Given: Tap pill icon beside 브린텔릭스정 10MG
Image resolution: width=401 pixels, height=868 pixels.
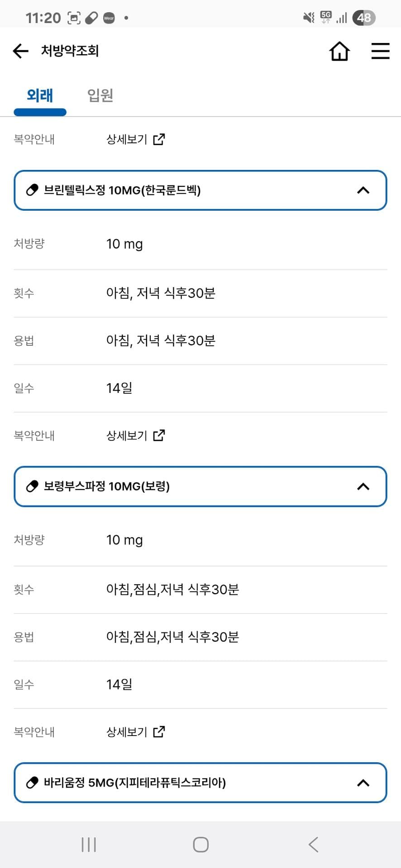Looking at the screenshot, I should tap(32, 190).
